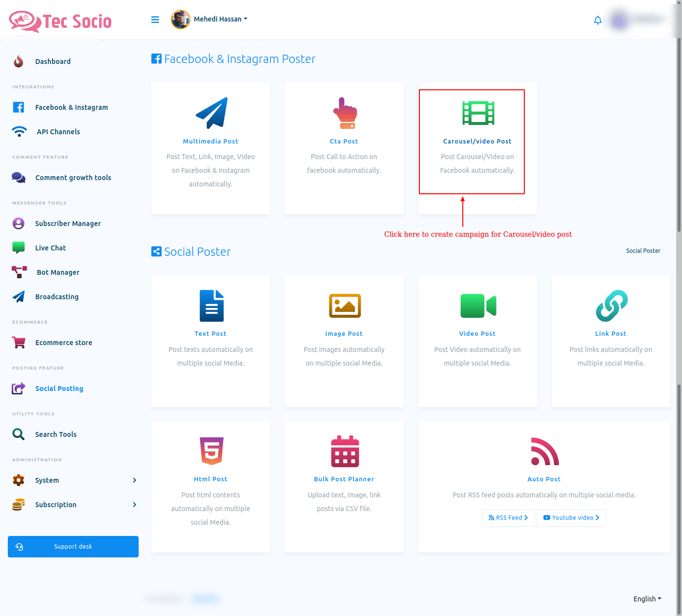
Task: Click the Multimedia Post paper plane icon
Action: [x=211, y=113]
